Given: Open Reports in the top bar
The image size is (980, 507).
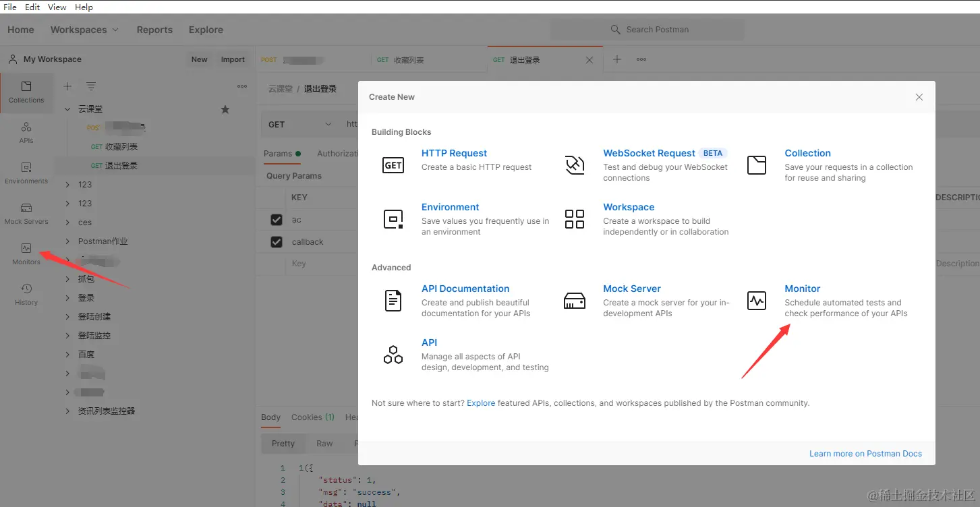Looking at the screenshot, I should pyautogui.click(x=154, y=30).
